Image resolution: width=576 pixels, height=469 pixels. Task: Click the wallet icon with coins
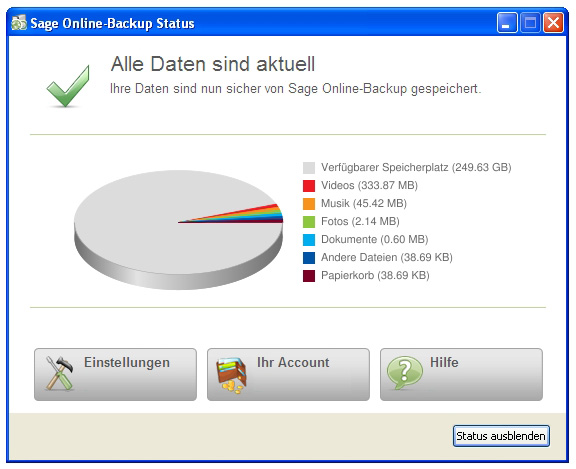click(x=231, y=375)
